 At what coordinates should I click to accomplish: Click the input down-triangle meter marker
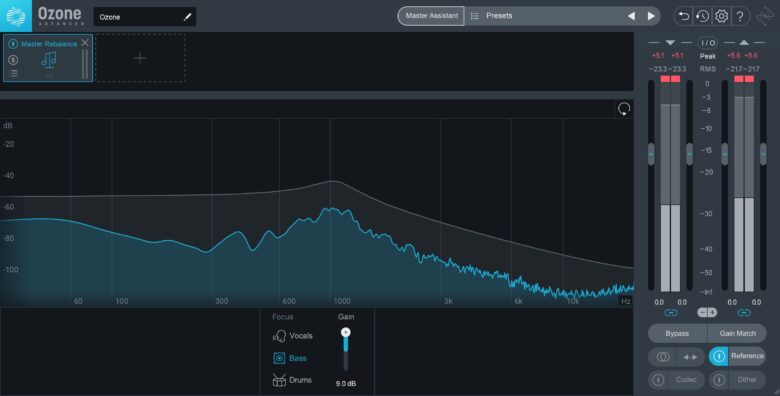pyautogui.click(x=670, y=43)
